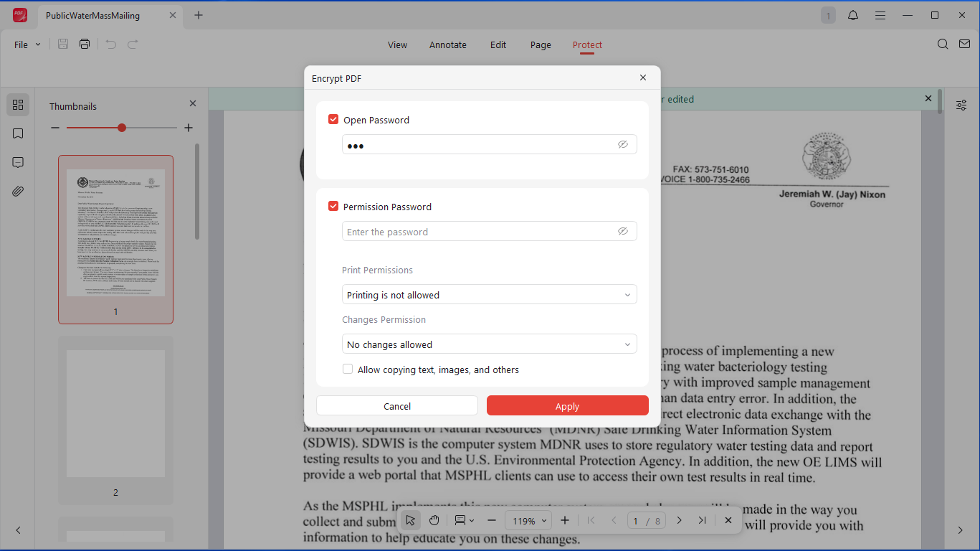The image size is (980, 551).
Task: Open the notifications bell icon
Action: tap(852, 15)
